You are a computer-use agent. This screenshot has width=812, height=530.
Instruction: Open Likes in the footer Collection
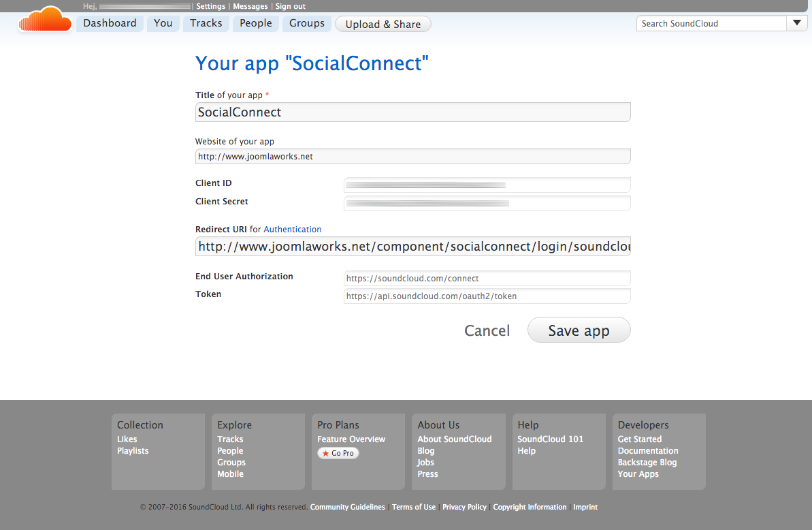[127, 439]
